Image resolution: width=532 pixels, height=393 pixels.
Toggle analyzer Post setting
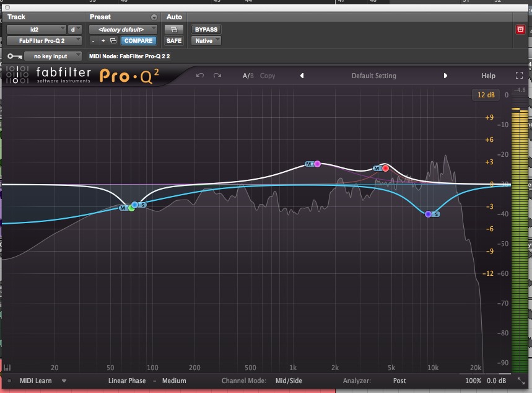click(399, 381)
